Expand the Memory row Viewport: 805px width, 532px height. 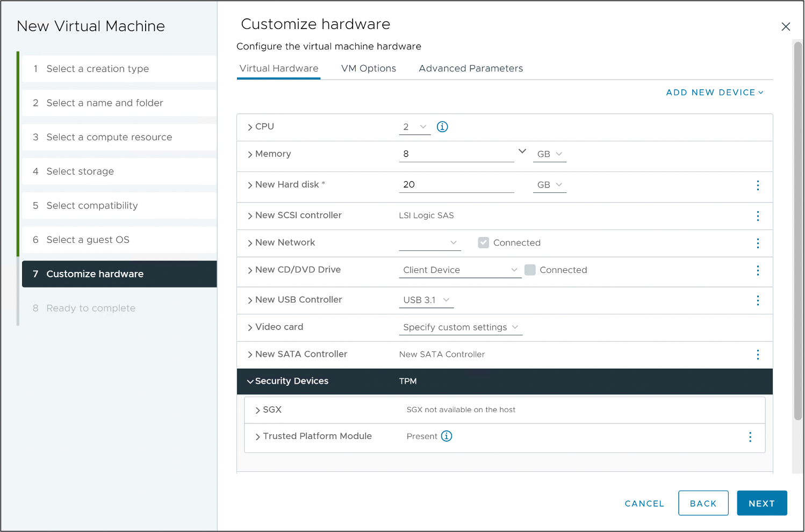point(250,155)
